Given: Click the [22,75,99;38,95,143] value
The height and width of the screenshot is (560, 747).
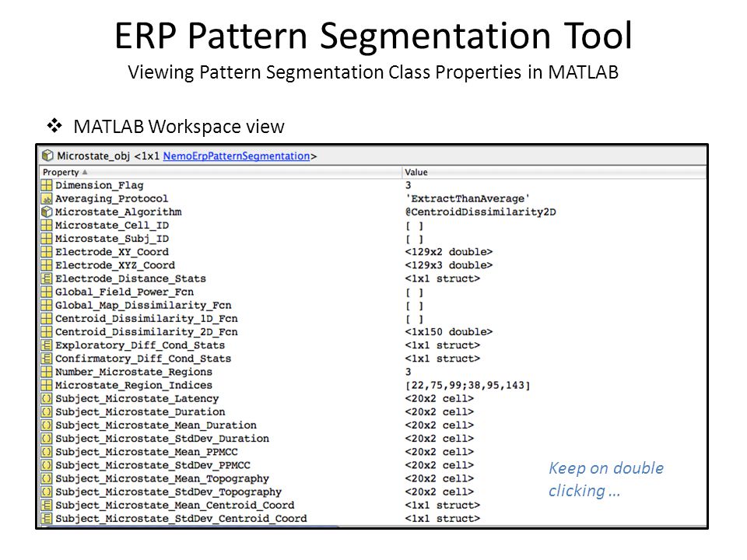Looking at the screenshot, I should 468,385.
